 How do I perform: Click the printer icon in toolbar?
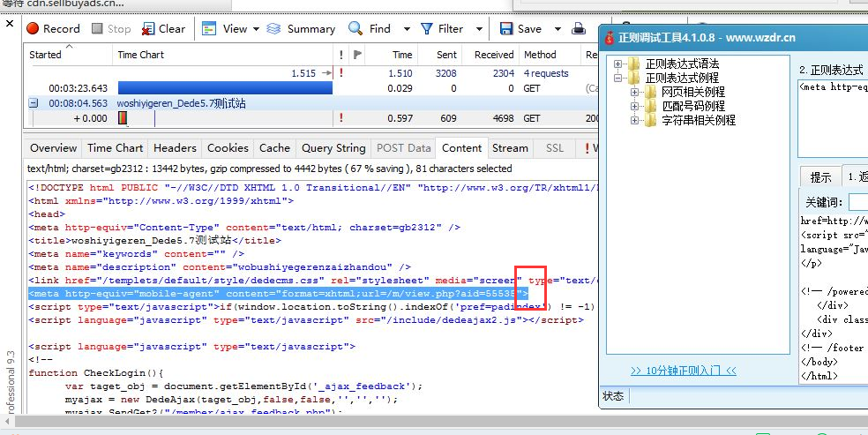(579, 29)
